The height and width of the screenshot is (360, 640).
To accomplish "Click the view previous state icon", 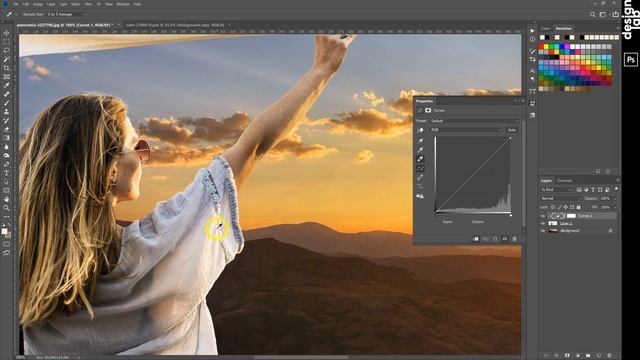I will [x=485, y=239].
